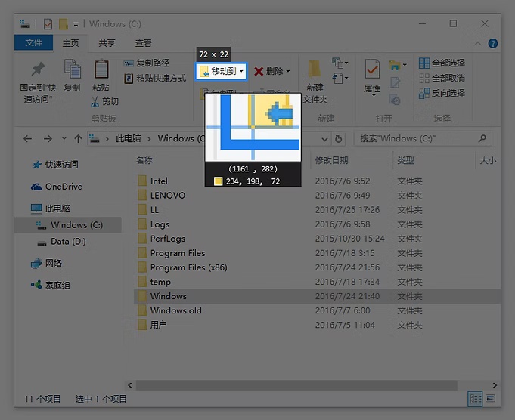Image resolution: width=515 pixels, height=420 pixels.
Task: Switch to large thumbnails view icon
Action: click(x=491, y=398)
